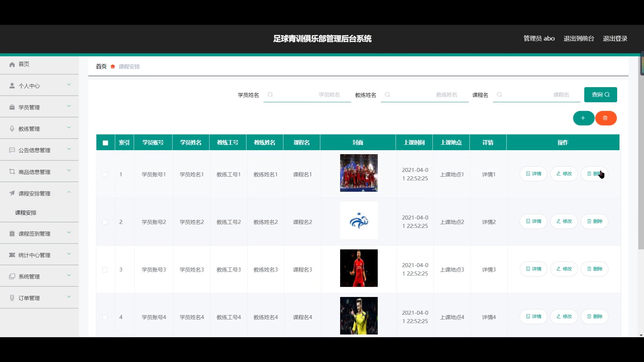Click the 退出登录 link
Screen dimensions: 644x362
[x=615, y=39]
